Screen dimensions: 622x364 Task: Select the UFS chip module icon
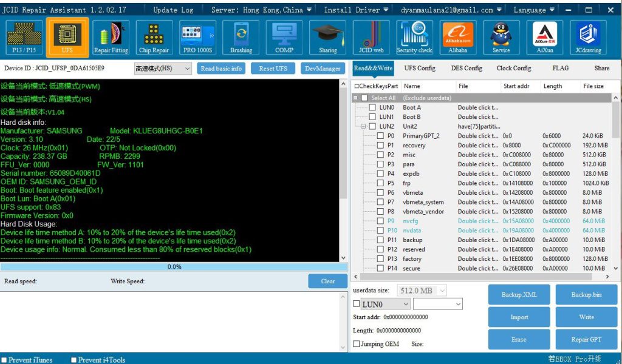[67, 37]
